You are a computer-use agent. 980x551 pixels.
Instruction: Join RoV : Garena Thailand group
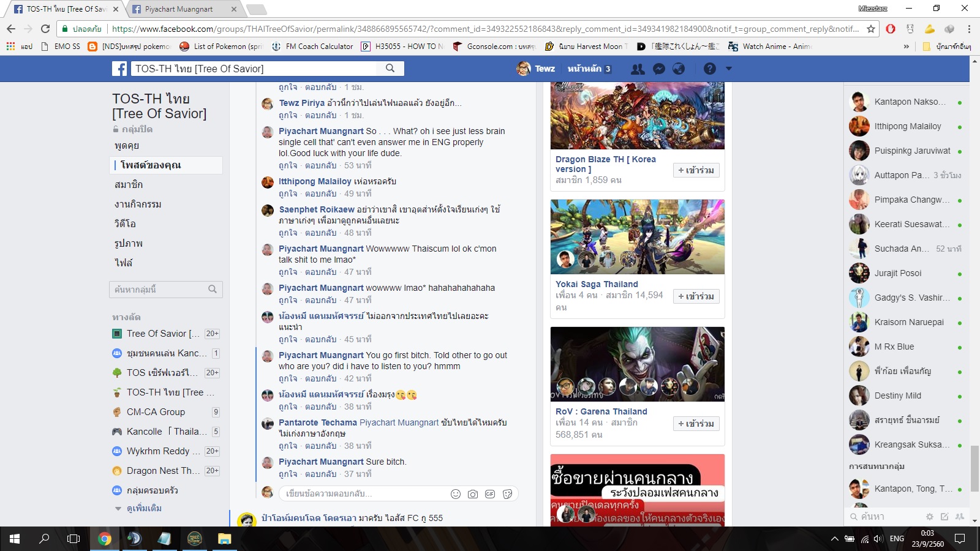[x=696, y=424]
